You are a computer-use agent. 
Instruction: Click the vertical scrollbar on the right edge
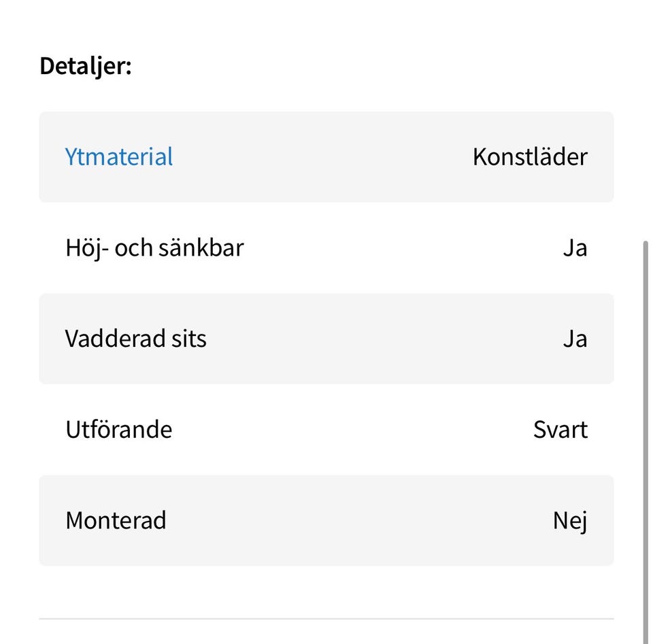pyautogui.click(x=645, y=408)
